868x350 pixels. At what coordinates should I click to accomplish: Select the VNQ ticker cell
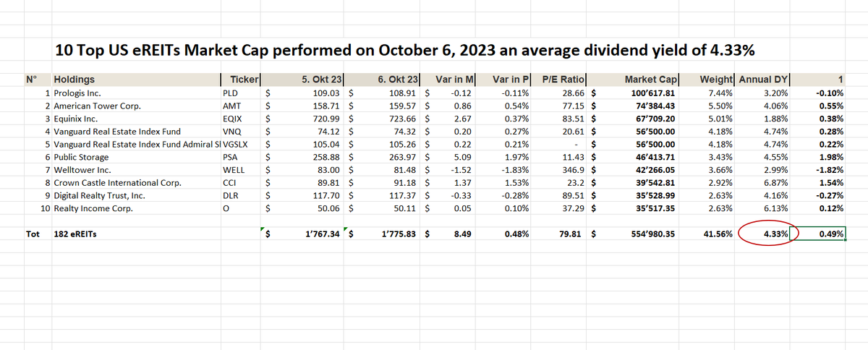[x=232, y=132]
